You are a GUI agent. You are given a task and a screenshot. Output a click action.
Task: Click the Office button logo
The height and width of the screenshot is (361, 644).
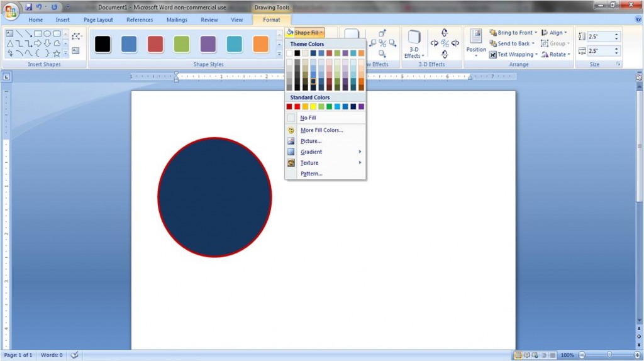[11, 11]
